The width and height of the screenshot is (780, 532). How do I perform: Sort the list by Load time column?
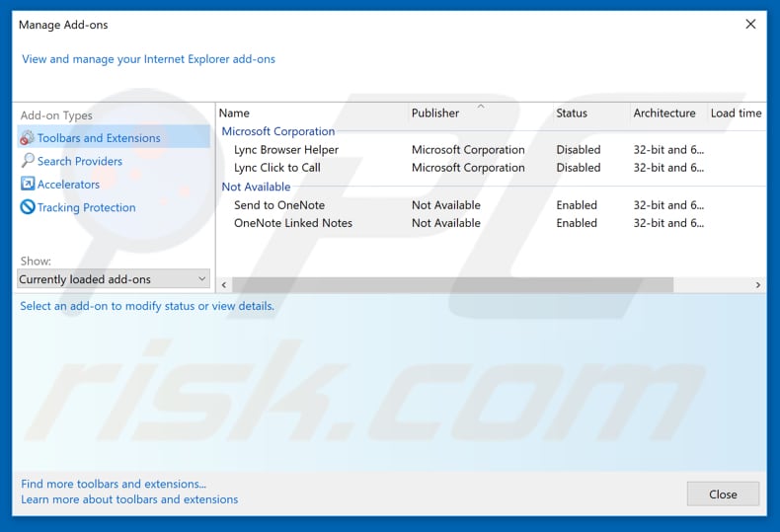pos(736,113)
